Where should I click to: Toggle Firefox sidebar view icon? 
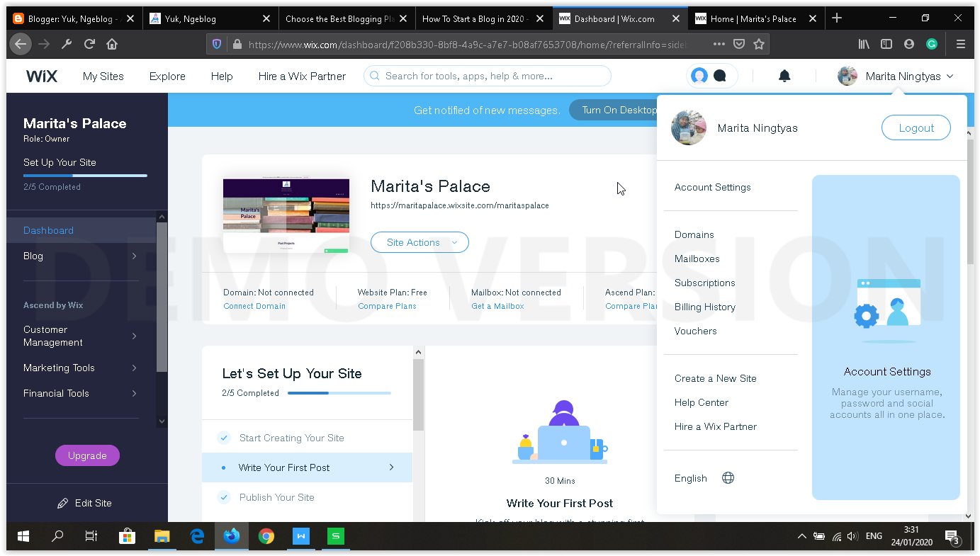point(886,44)
